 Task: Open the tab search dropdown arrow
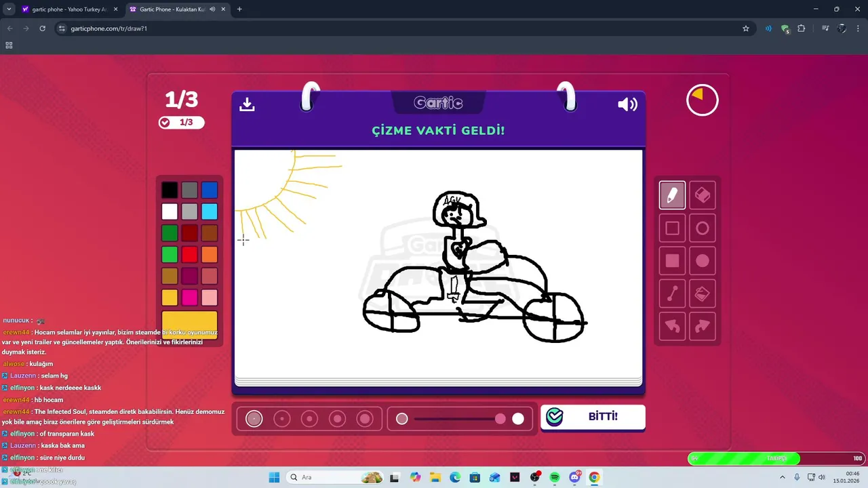[x=9, y=9]
